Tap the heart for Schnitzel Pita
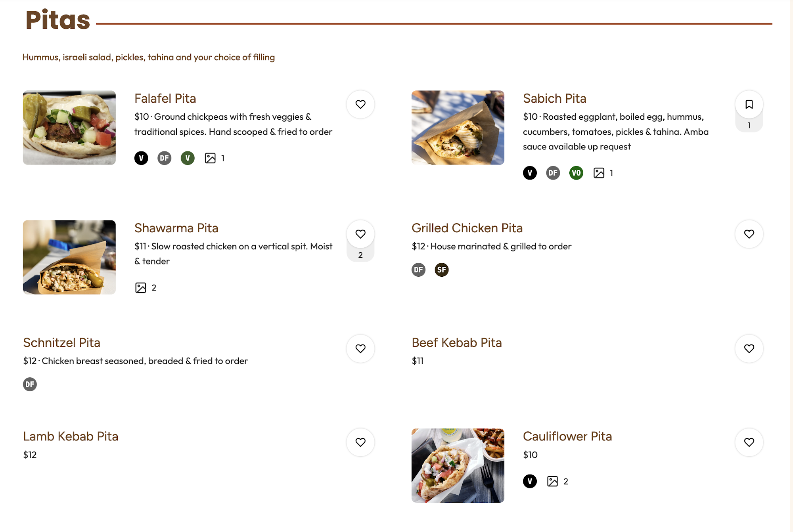The height and width of the screenshot is (532, 793). [x=360, y=348]
